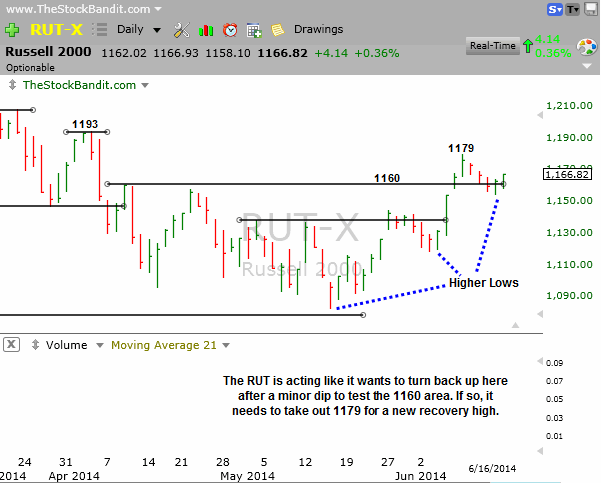
Task: Click the 6/16/2014 date label
Action: click(x=492, y=468)
